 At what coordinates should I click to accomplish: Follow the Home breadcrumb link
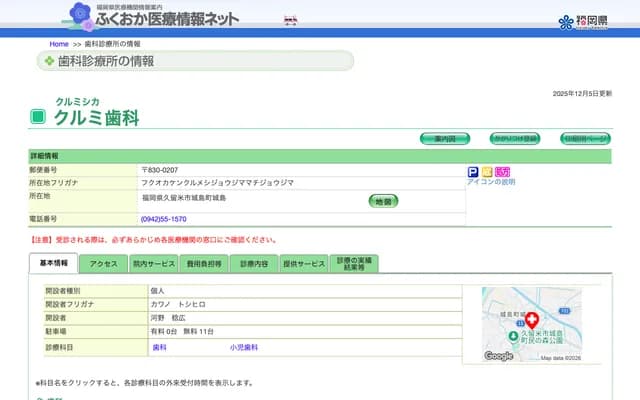(59, 44)
